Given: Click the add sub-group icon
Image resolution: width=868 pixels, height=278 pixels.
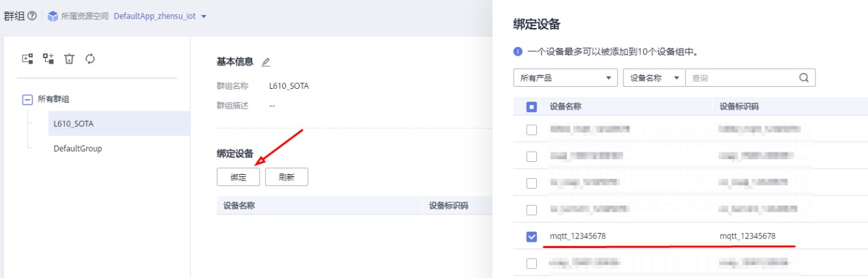Looking at the screenshot, I should coord(48,59).
